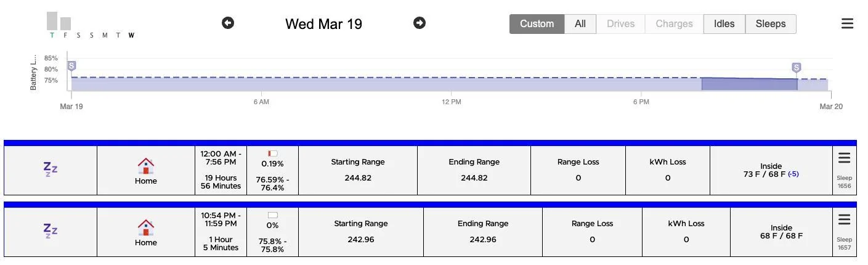Viewport: 868px width, 265px height.
Task: Click the sleep Zz icon in second row
Action: pyautogui.click(x=51, y=231)
